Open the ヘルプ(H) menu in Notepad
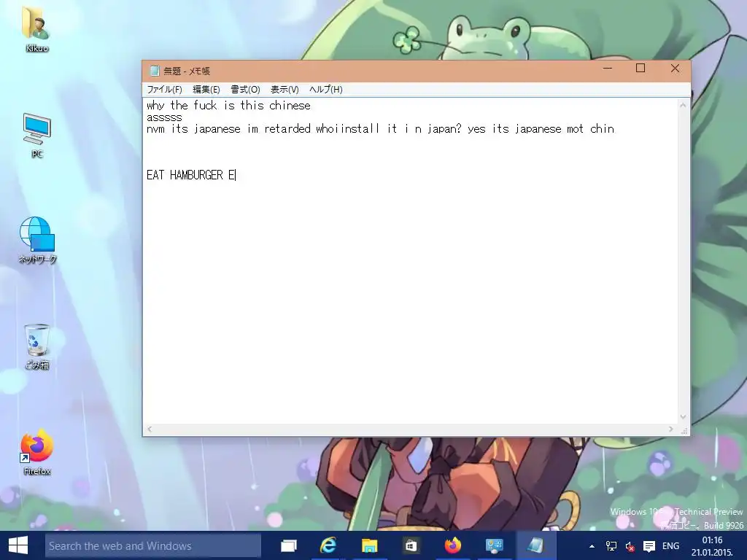 coord(326,90)
